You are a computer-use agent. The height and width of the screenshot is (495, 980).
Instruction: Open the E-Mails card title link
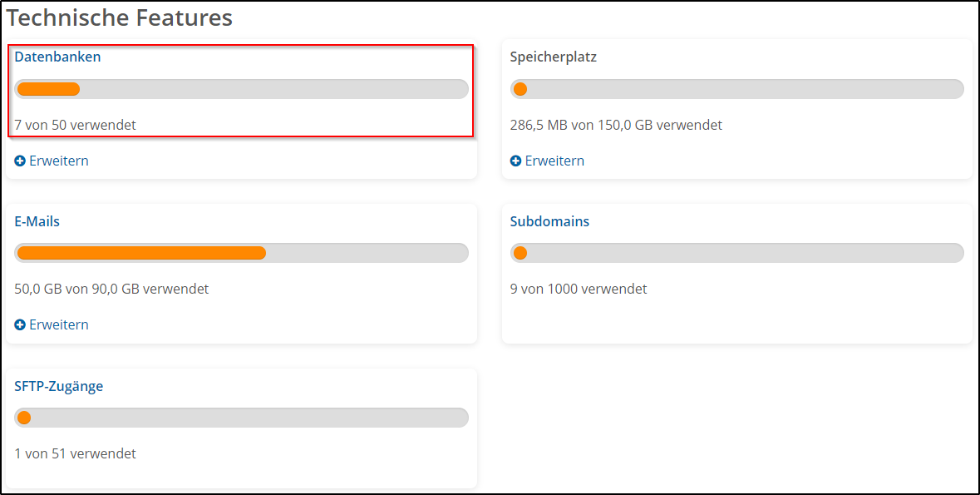[37, 221]
